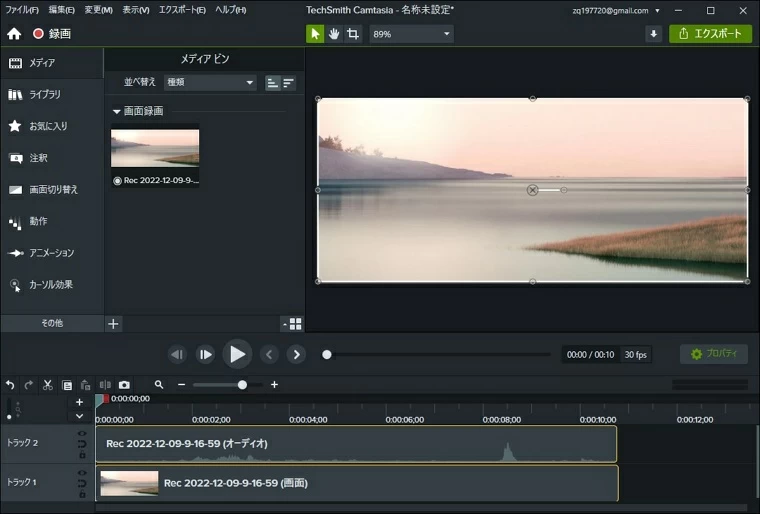Open the 種類 sort-by dropdown

tap(210, 82)
